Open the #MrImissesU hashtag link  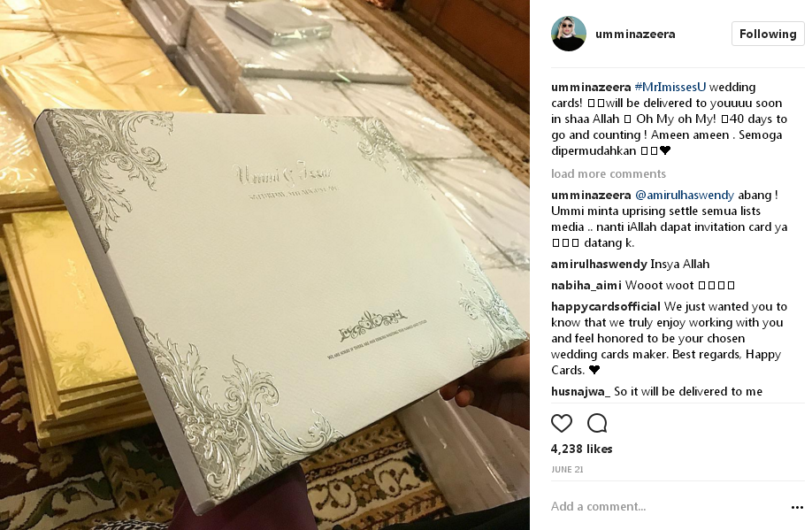pyautogui.click(x=670, y=87)
